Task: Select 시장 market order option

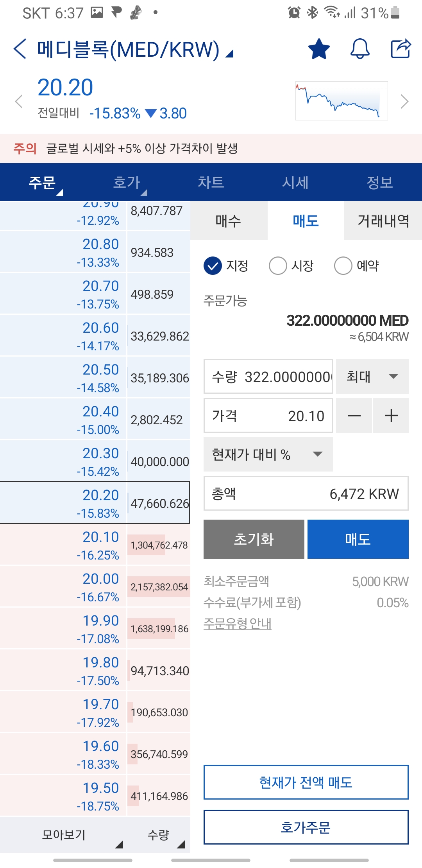Action: (x=291, y=266)
